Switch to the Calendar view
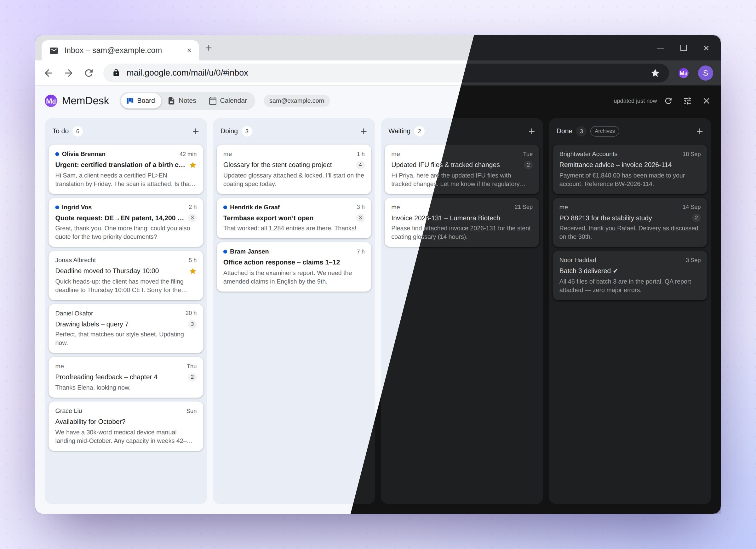This screenshot has height=549, width=756. [x=228, y=101]
